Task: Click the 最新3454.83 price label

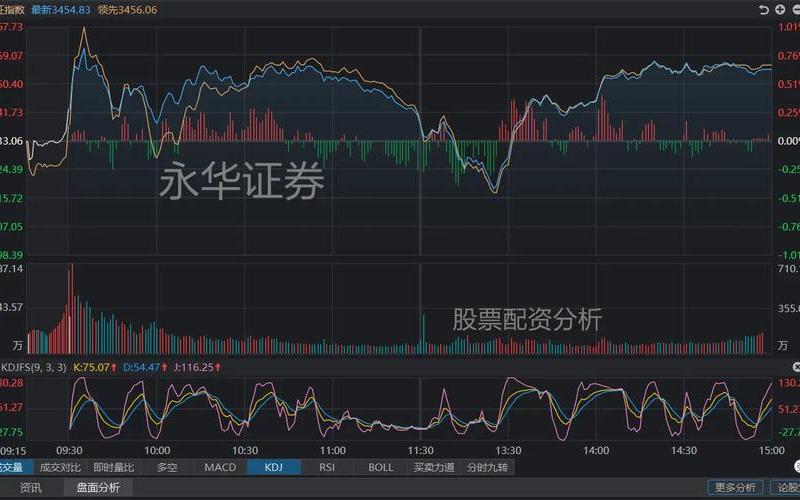Action: coord(61,10)
